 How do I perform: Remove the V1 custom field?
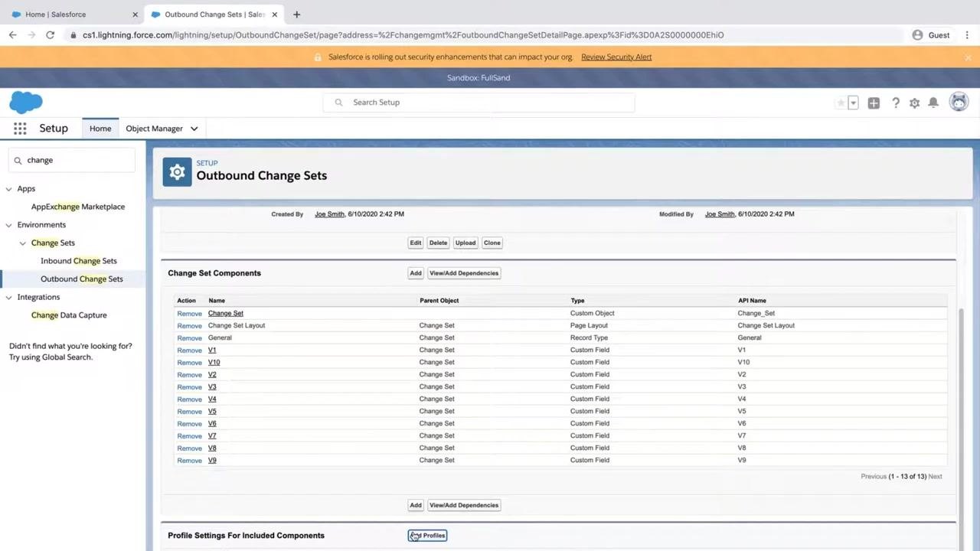pyautogui.click(x=189, y=350)
